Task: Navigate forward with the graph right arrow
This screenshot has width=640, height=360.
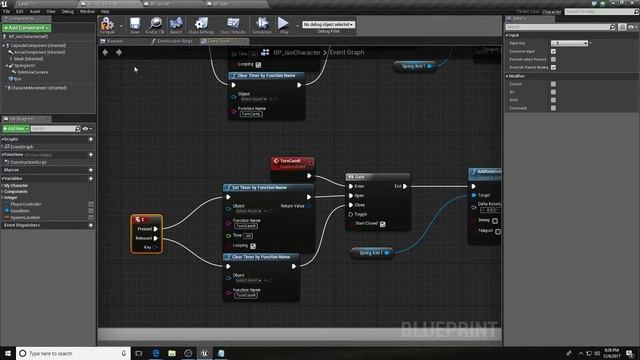Action: tap(119, 52)
